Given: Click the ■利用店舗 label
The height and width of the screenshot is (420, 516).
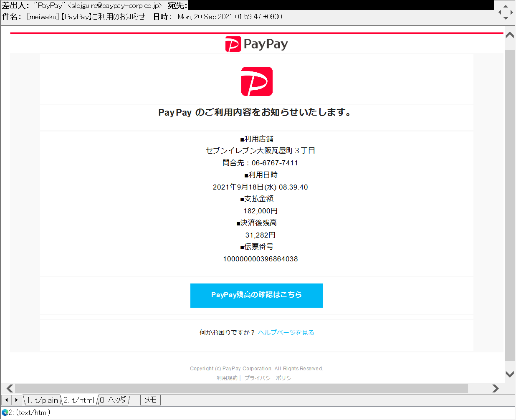Looking at the screenshot, I should point(257,139).
